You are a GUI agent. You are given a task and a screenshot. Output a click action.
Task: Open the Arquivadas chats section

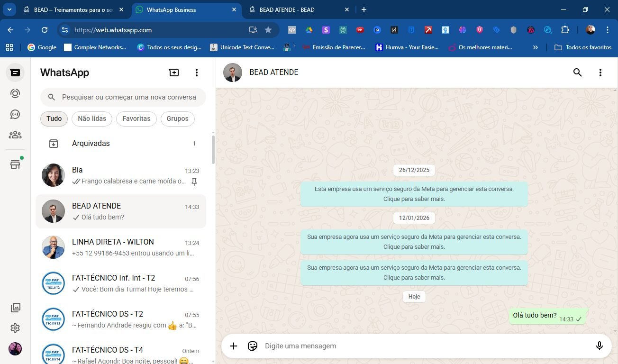click(91, 144)
